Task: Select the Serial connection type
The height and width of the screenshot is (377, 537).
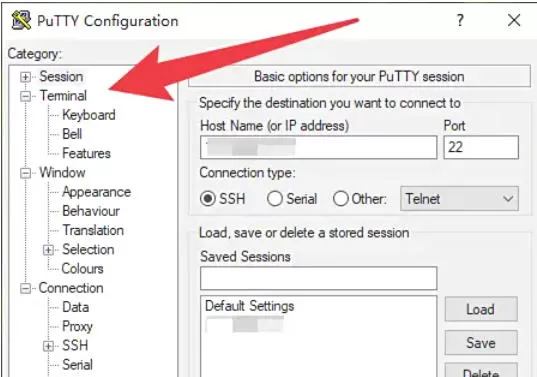Action: (275, 199)
